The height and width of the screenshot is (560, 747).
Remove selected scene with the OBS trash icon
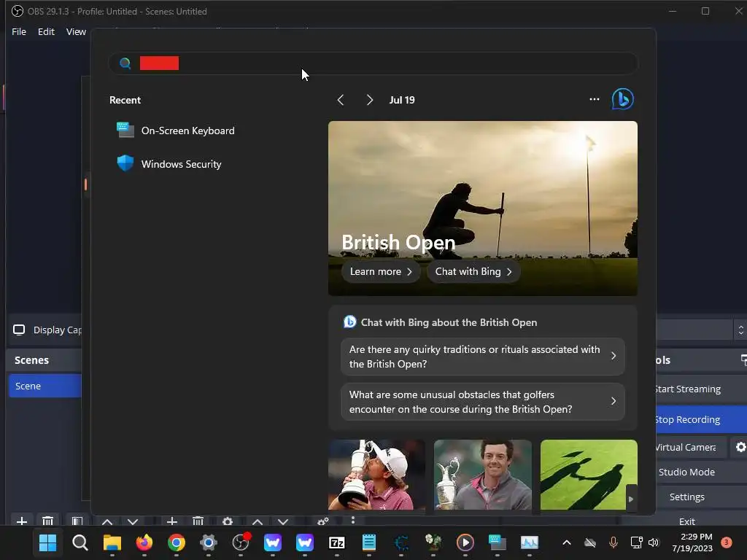pos(47,521)
